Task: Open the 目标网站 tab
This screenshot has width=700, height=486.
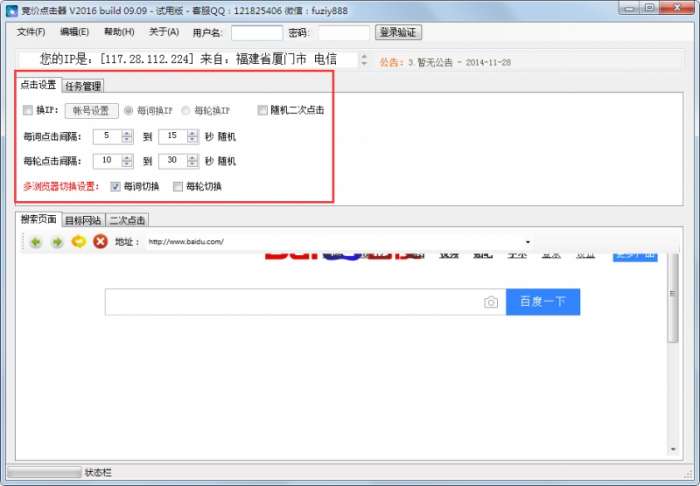Action: pos(83,220)
